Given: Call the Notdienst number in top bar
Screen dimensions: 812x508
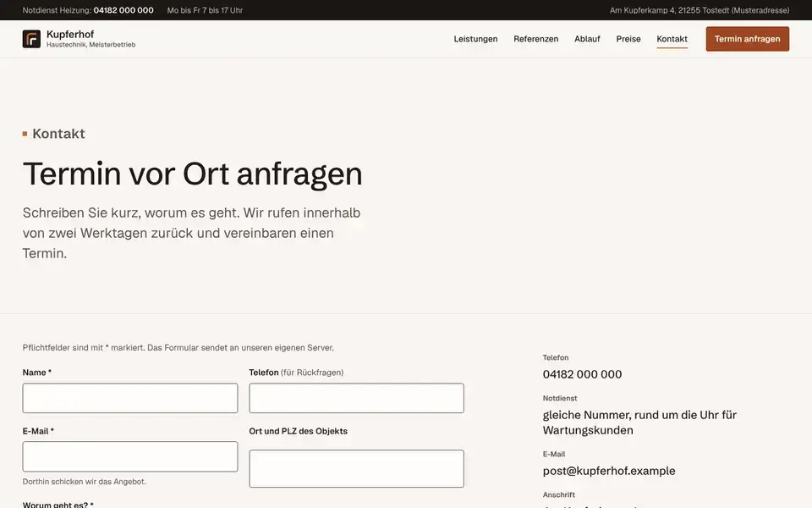Looking at the screenshot, I should coord(123,10).
